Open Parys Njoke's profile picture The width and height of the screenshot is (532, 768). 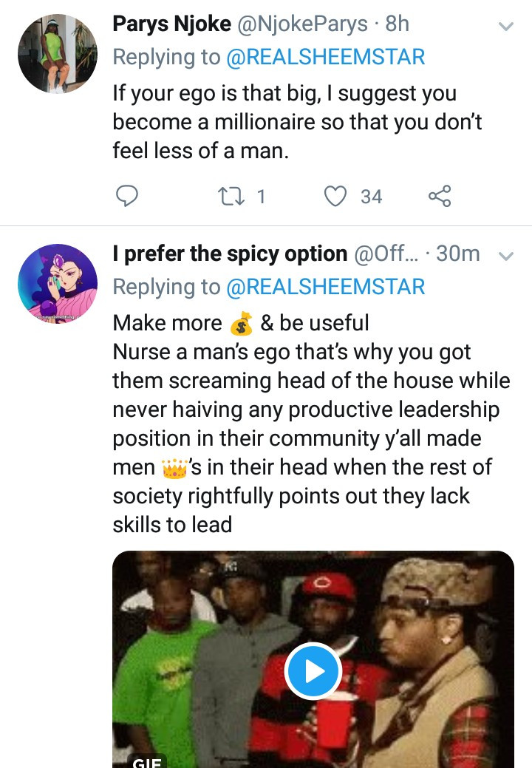(x=58, y=53)
